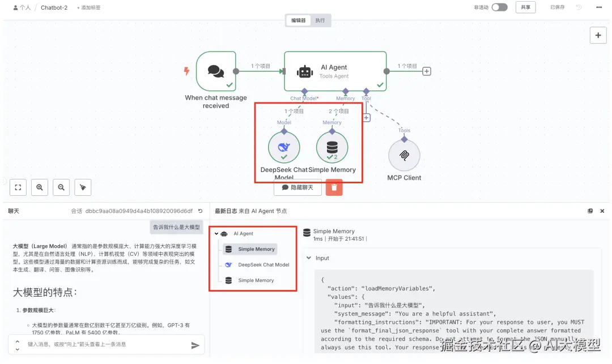Pop out the logs panel
The image size is (612, 364).
click(x=590, y=211)
